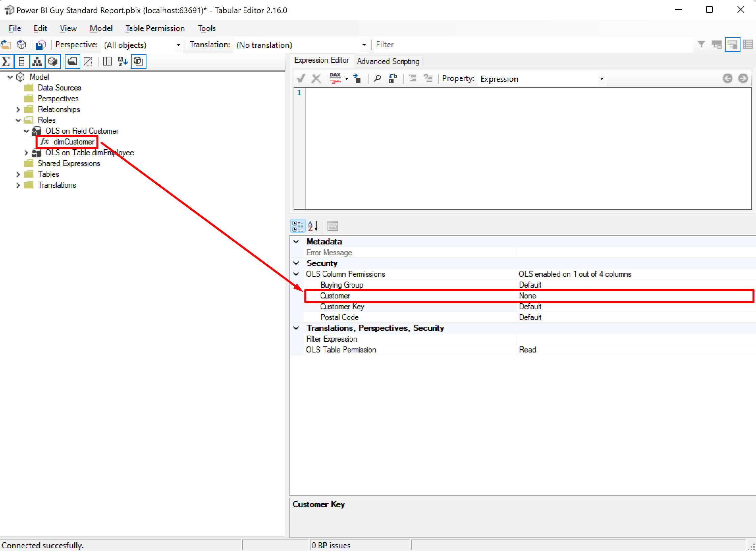This screenshot has width=756, height=551.
Task: Toggle the categorized view in the property grid
Action: point(297,226)
